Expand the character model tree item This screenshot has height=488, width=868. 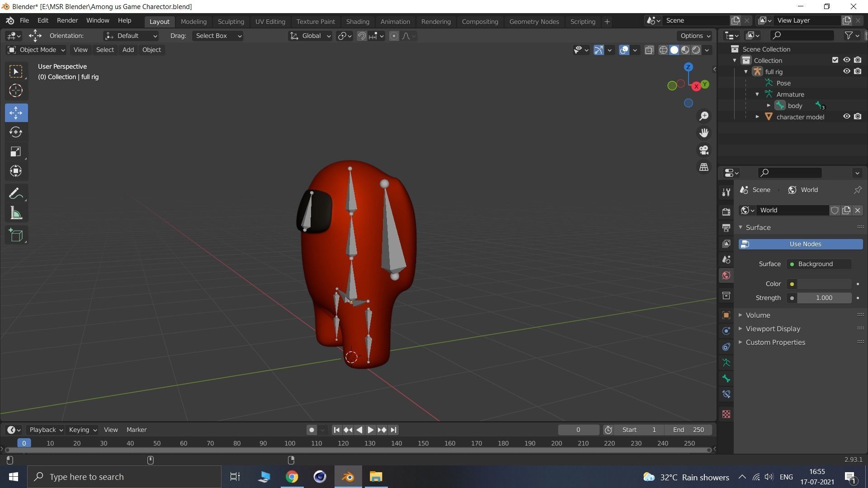[757, 117]
